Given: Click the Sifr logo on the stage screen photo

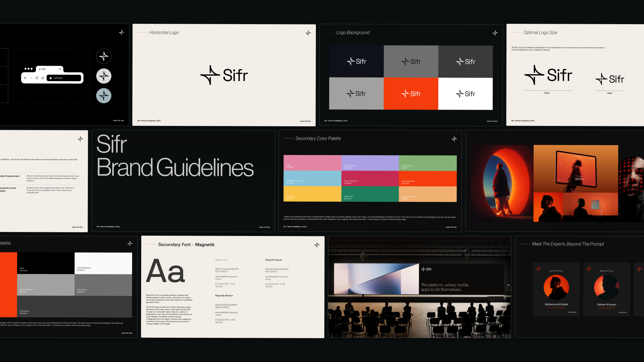Looking at the screenshot, I should click(426, 269).
